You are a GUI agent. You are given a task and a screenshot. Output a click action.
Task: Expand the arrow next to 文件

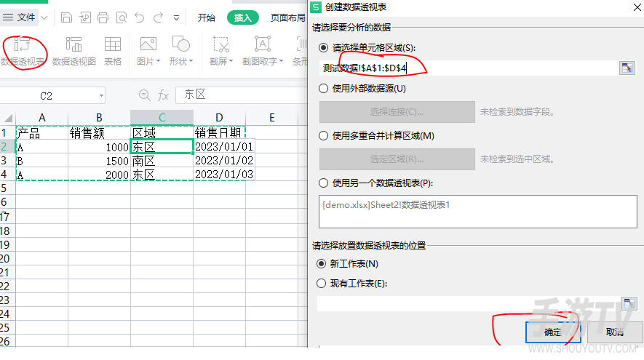pos(44,17)
